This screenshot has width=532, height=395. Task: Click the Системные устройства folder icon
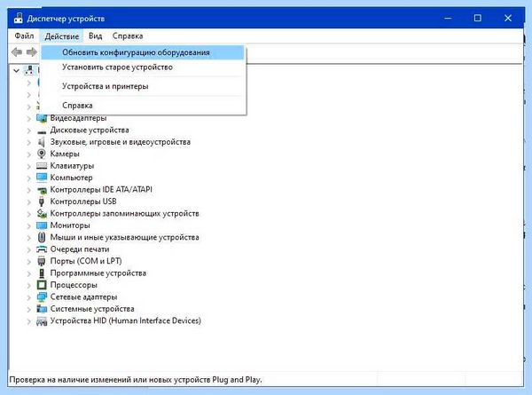tap(42, 309)
